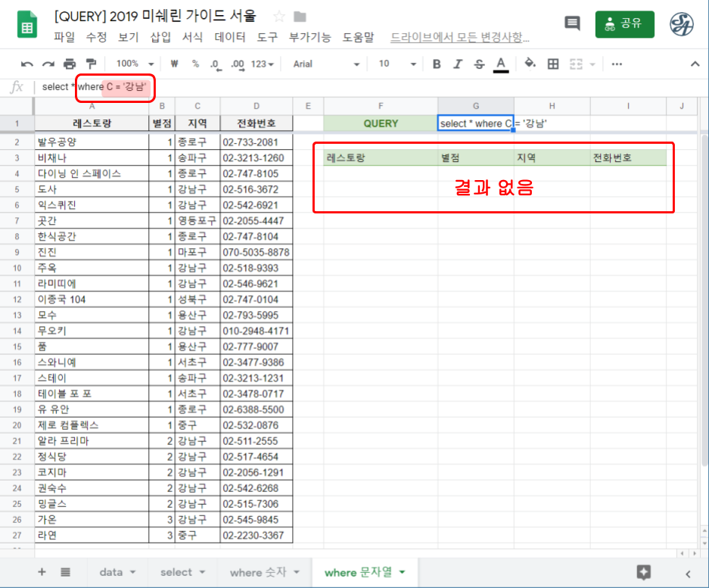Select cell G1 containing the query
The image size is (709, 588).
(x=475, y=123)
